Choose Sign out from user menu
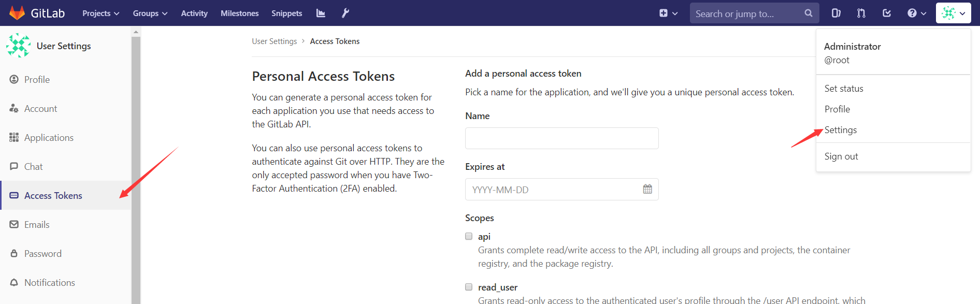The image size is (980, 304). [x=841, y=156]
